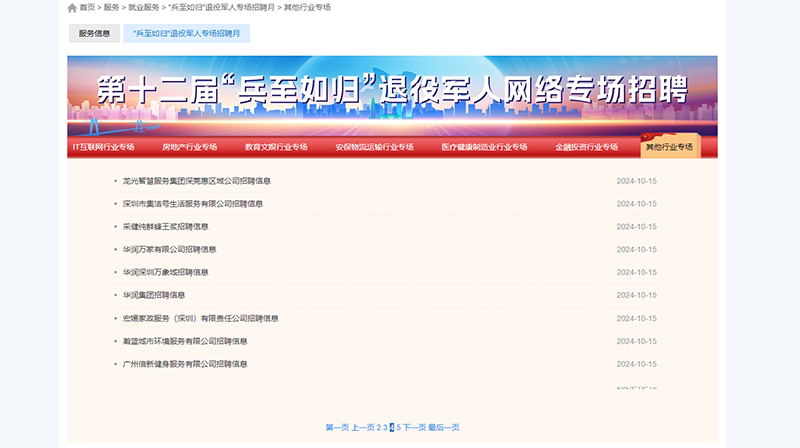800x448 pixels.
Task: Open 深圳市集洁号生活服务有限公司招聘信息
Action: 192,203
